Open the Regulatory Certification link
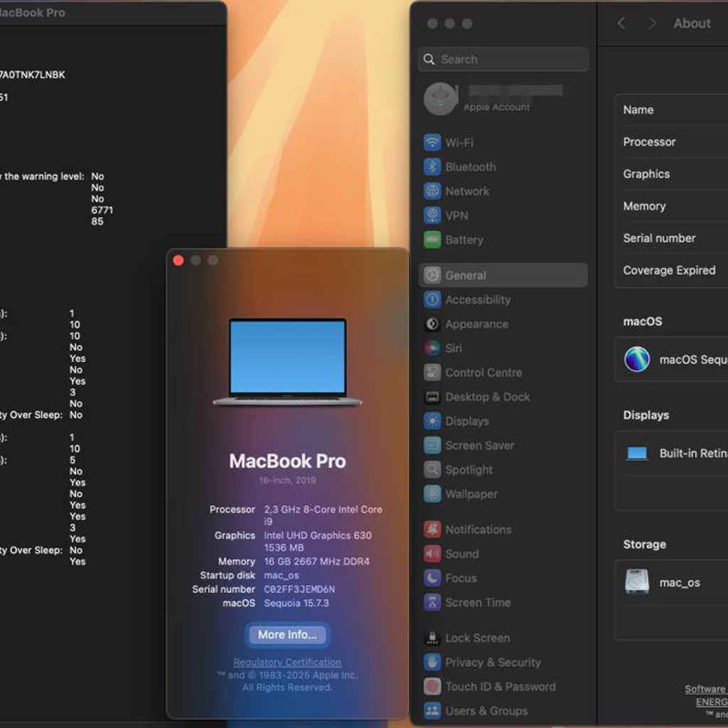 coord(287,662)
